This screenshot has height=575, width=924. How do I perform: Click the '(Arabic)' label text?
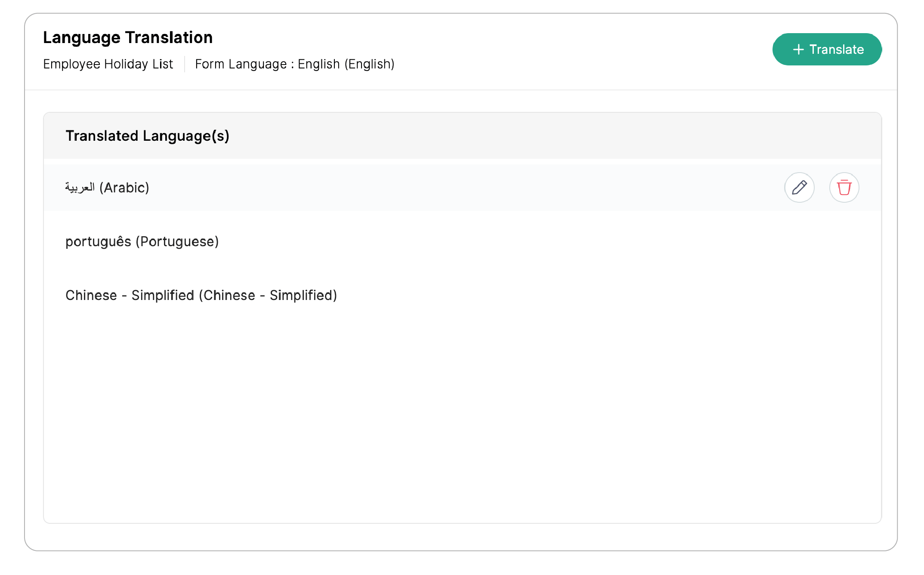[124, 188]
